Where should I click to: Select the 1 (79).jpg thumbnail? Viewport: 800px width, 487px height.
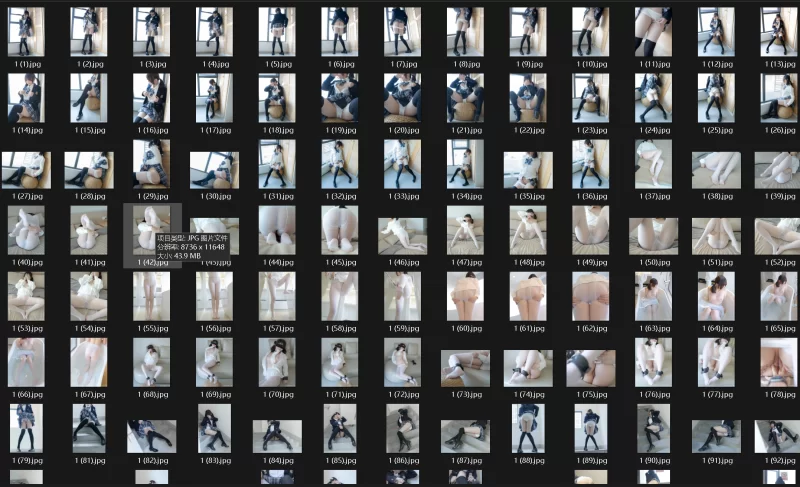tap(25, 427)
